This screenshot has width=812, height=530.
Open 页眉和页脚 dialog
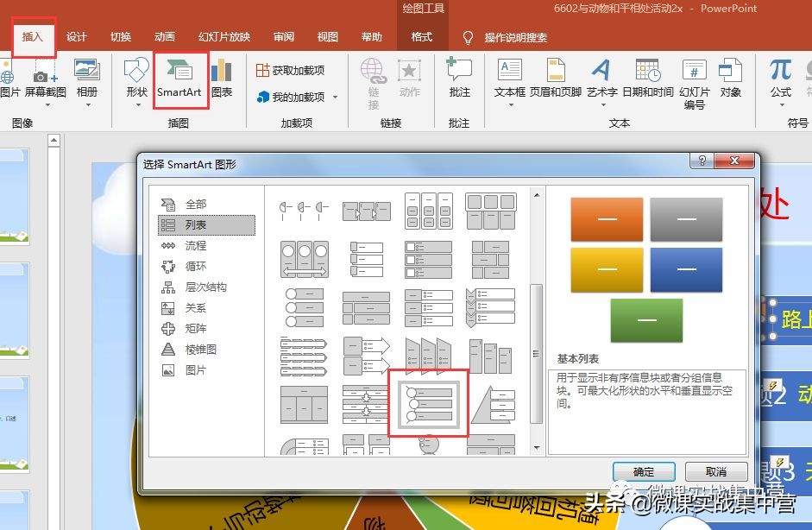pyautogui.click(x=556, y=79)
